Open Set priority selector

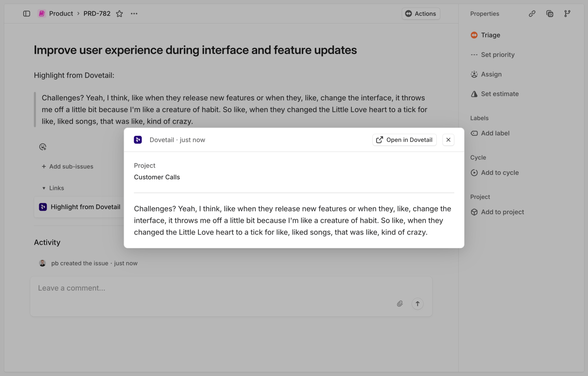click(x=492, y=54)
